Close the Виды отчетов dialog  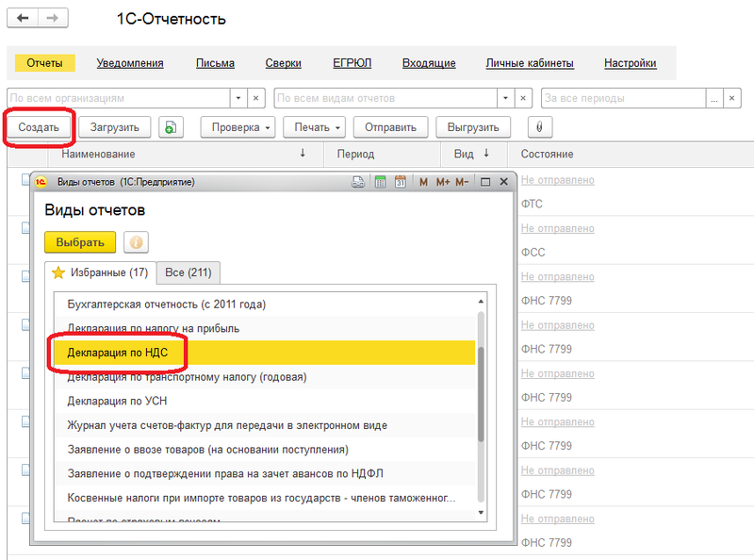point(503,182)
